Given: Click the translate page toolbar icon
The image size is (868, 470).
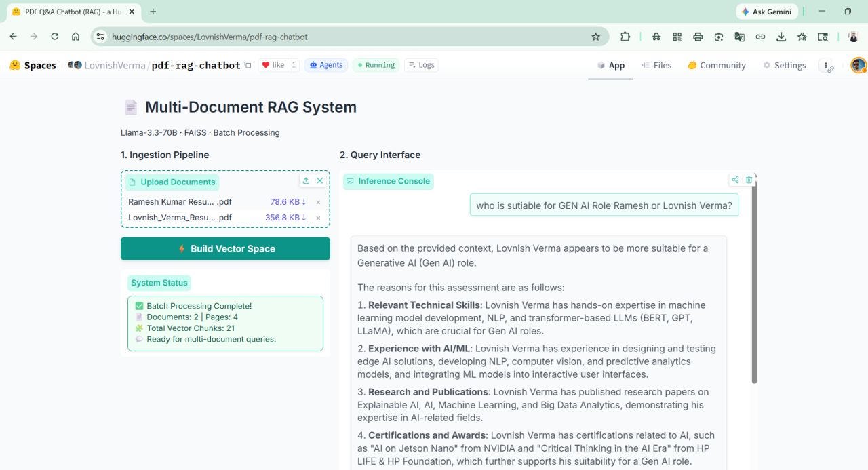Looking at the screenshot, I should (739, 37).
